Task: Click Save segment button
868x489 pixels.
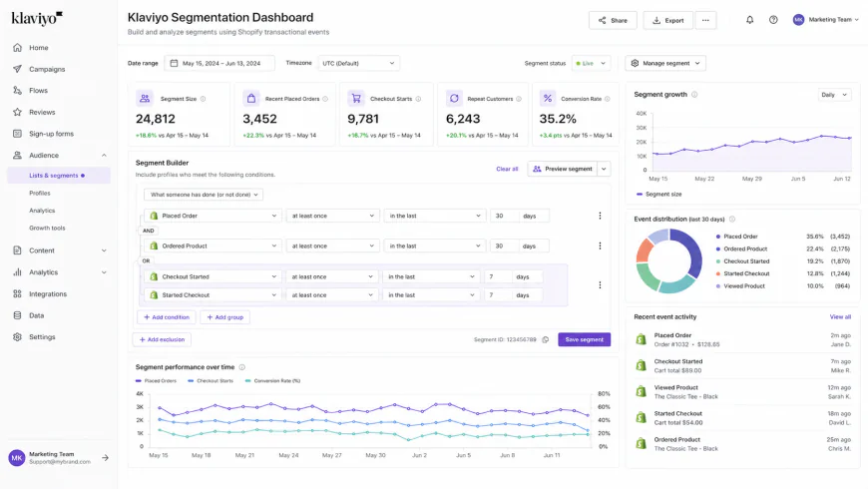Action: coord(584,339)
